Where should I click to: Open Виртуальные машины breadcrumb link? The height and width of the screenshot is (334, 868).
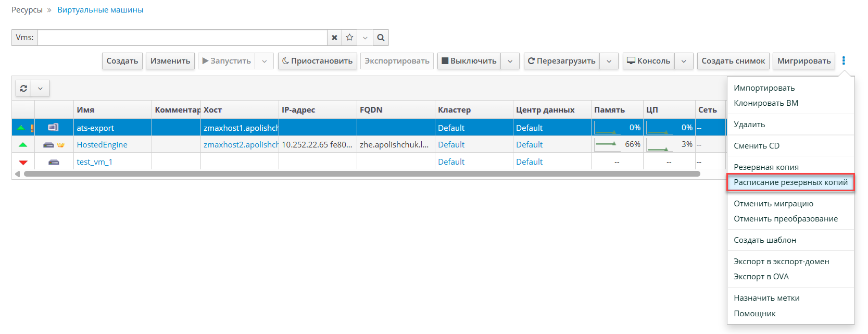point(100,10)
